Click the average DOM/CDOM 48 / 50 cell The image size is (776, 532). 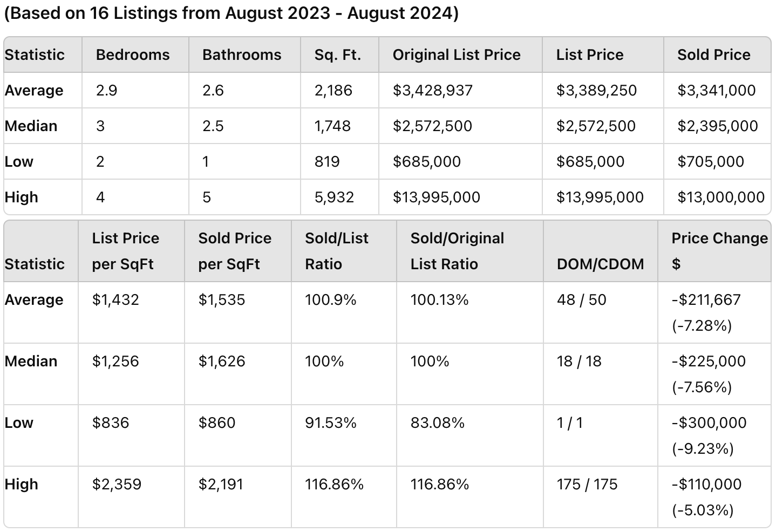point(582,299)
